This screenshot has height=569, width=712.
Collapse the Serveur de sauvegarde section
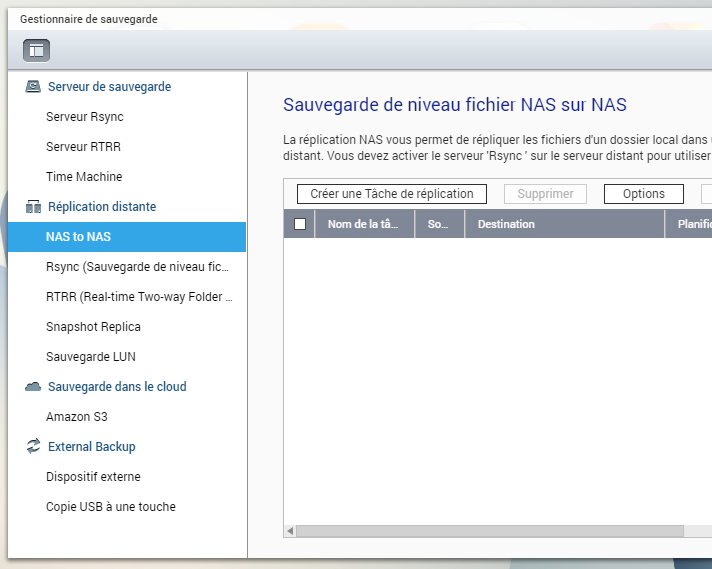tap(109, 87)
